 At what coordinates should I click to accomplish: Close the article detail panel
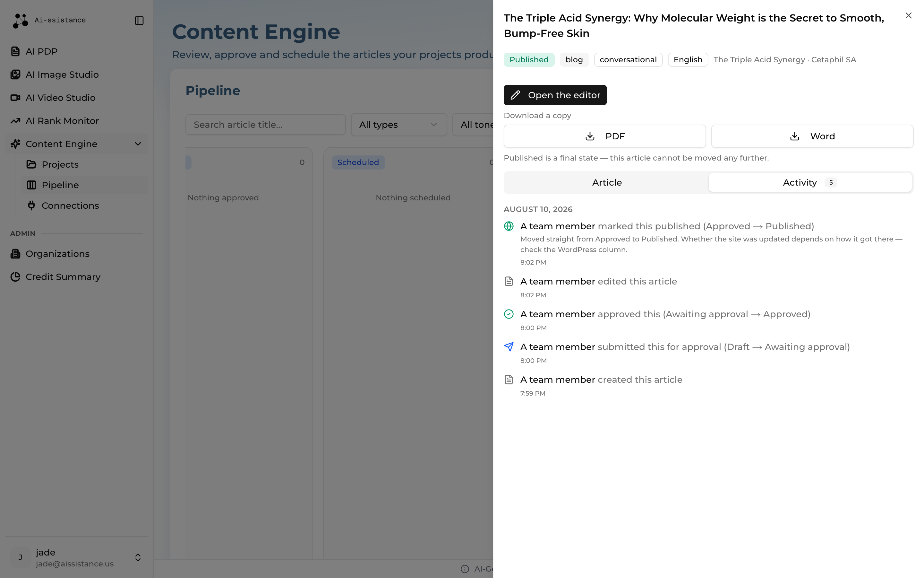coord(908,16)
